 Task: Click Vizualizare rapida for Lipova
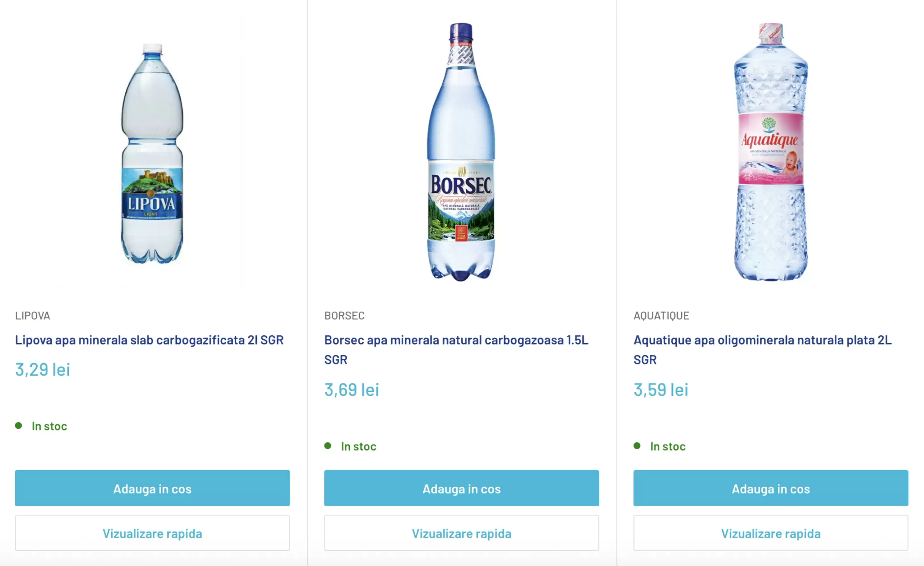click(152, 533)
